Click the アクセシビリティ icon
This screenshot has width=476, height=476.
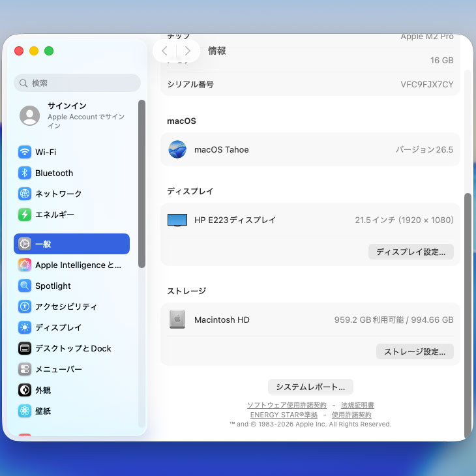click(25, 306)
